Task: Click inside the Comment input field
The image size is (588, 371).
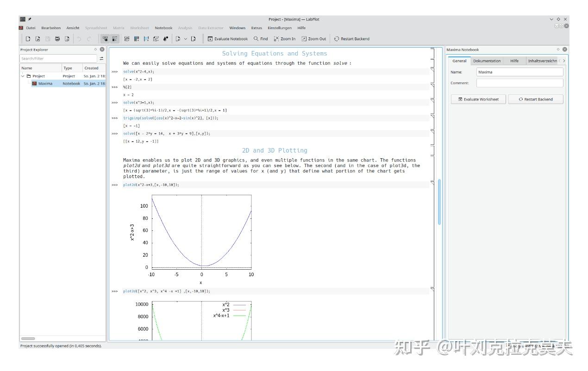Action: coord(519,83)
